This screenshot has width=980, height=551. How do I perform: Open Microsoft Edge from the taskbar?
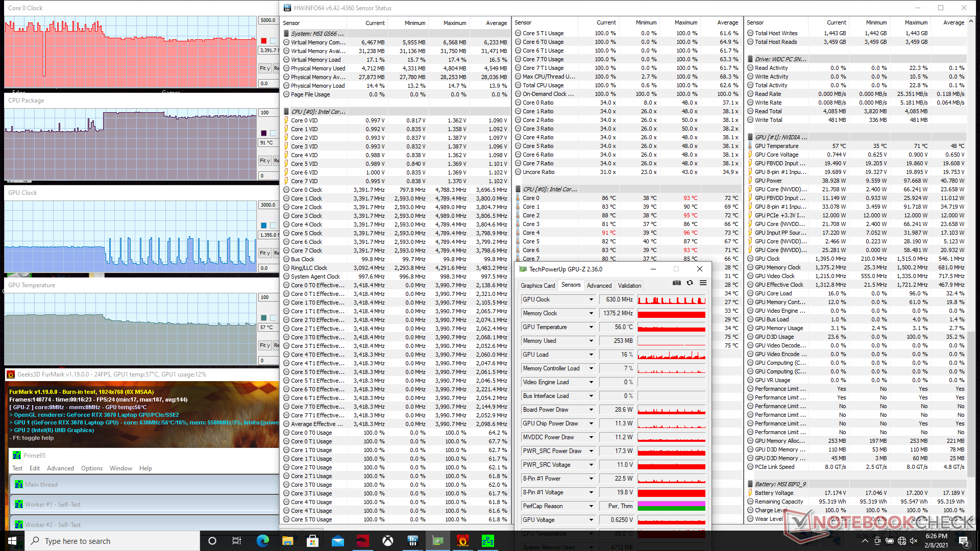(x=262, y=541)
